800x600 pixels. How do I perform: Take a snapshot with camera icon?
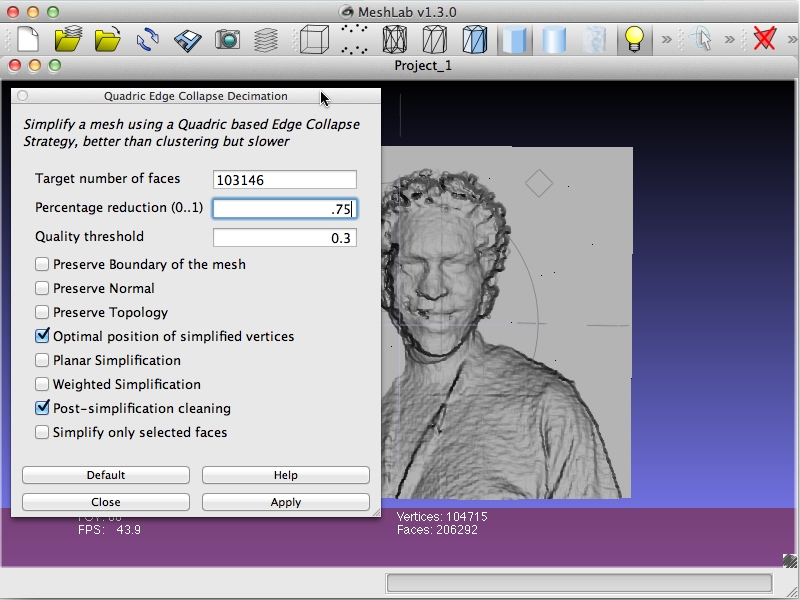(x=228, y=39)
